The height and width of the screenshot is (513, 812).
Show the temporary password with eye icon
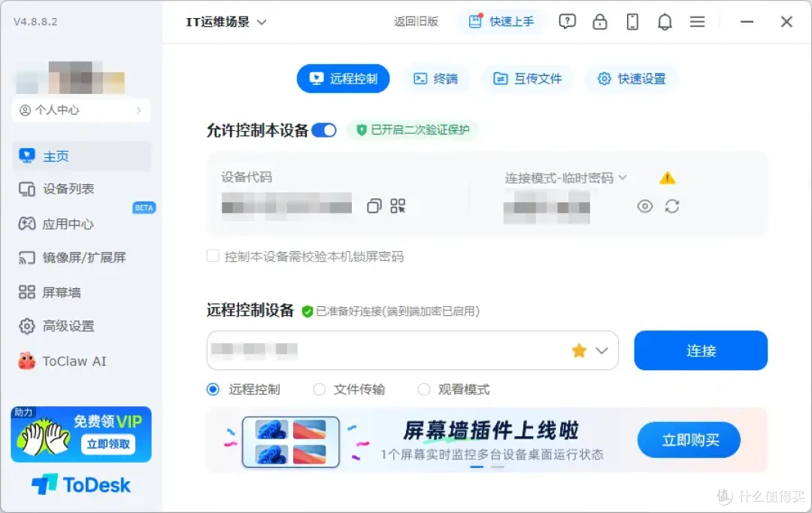(x=645, y=206)
